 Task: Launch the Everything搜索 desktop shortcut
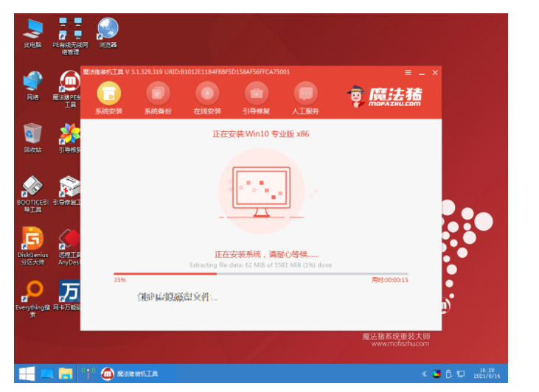pos(32,299)
